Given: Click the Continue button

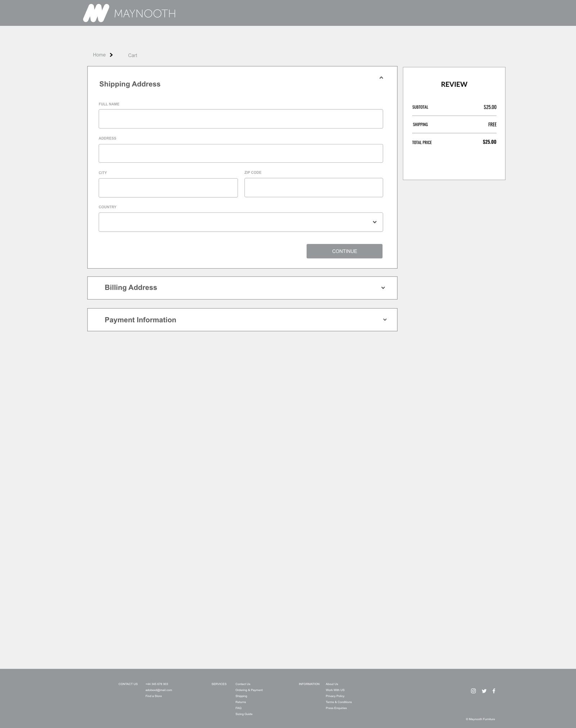Looking at the screenshot, I should pos(344,251).
